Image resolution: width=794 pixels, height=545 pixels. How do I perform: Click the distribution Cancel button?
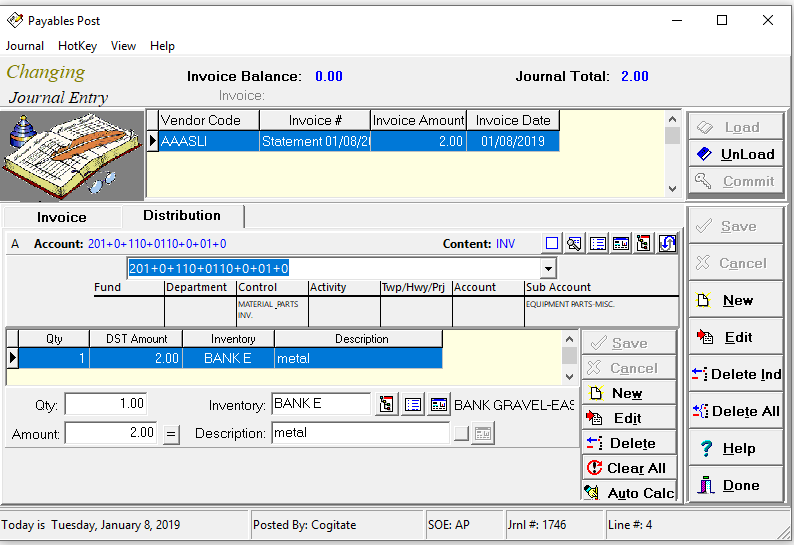click(629, 368)
